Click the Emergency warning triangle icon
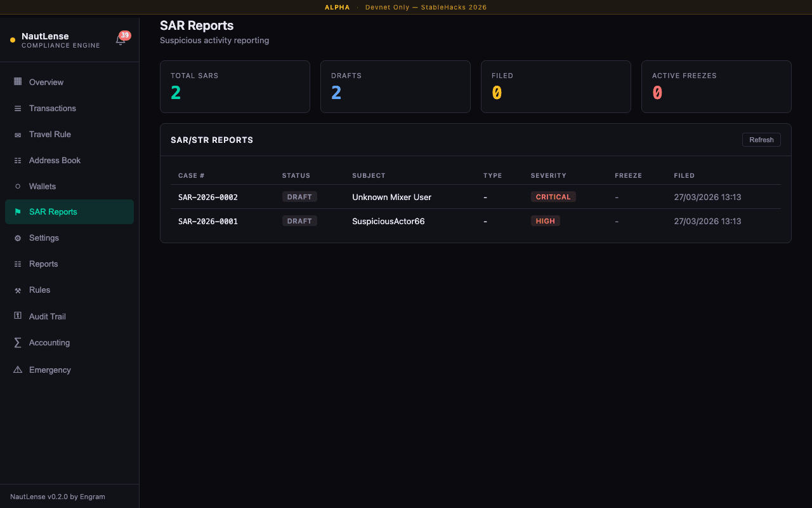This screenshot has width=812, height=508. coord(17,369)
